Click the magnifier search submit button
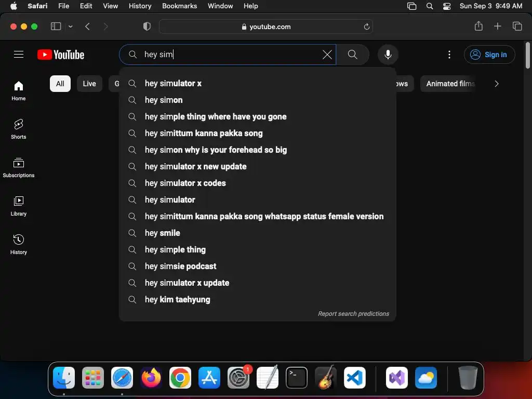 click(x=353, y=54)
